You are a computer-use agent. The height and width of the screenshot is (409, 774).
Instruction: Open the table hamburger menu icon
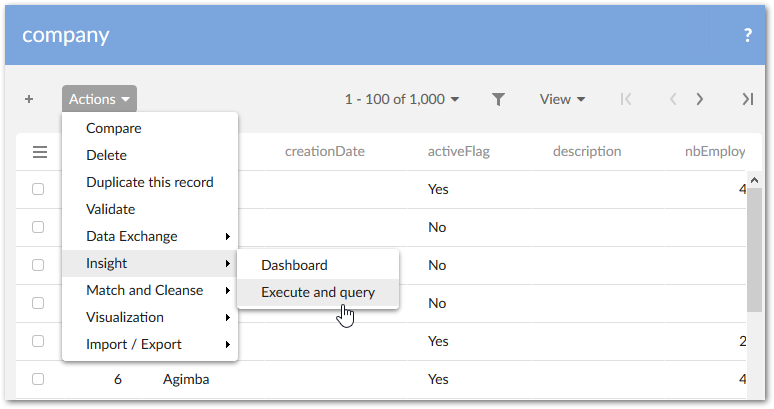[40, 152]
